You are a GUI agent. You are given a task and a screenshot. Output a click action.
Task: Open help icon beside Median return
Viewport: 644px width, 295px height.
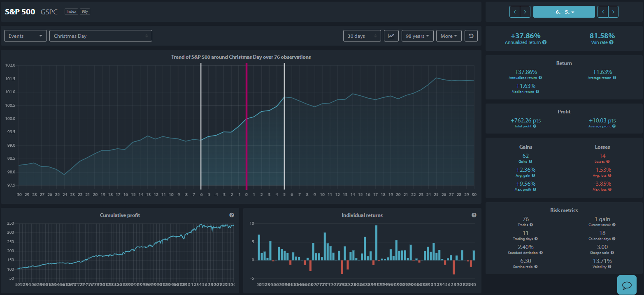[537, 92]
